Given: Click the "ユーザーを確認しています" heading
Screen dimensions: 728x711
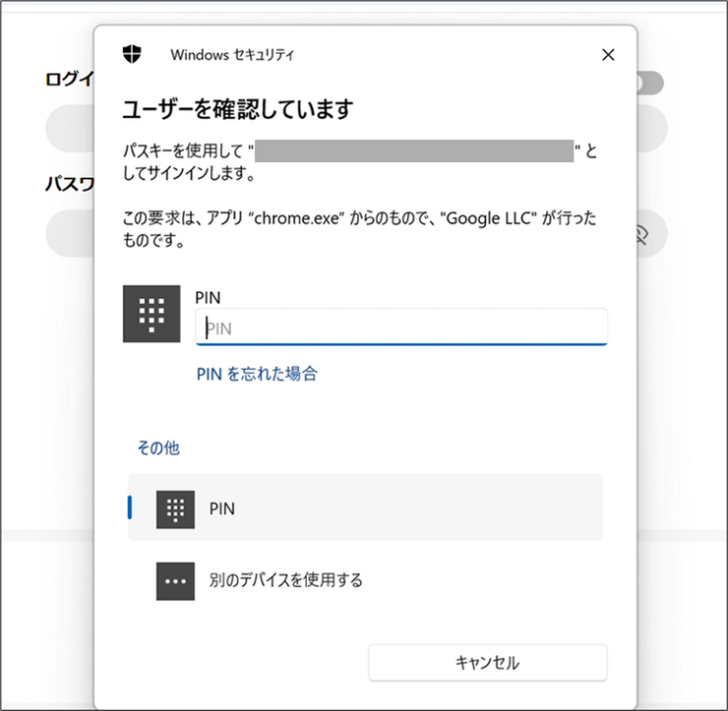Looking at the screenshot, I should pyautogui.click(x=236, y=108).
